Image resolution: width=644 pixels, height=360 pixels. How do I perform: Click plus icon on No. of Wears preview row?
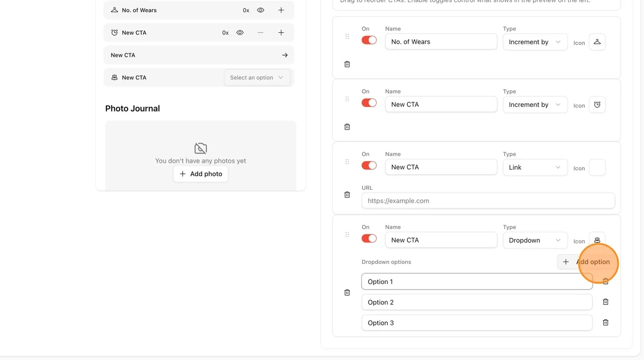281,10
